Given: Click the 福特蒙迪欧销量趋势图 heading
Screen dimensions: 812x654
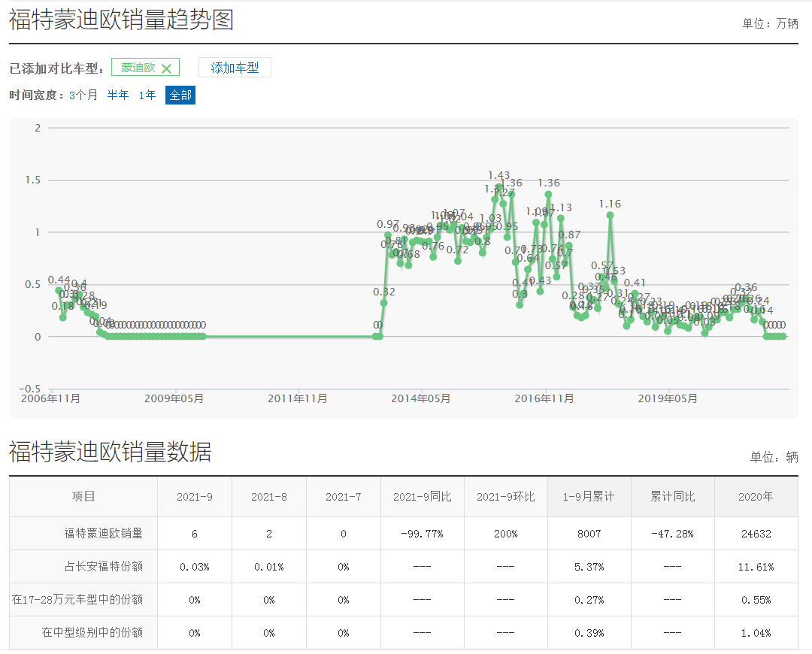Looking at the screenshot, I should pyautogui.click(x=121, y=20).
